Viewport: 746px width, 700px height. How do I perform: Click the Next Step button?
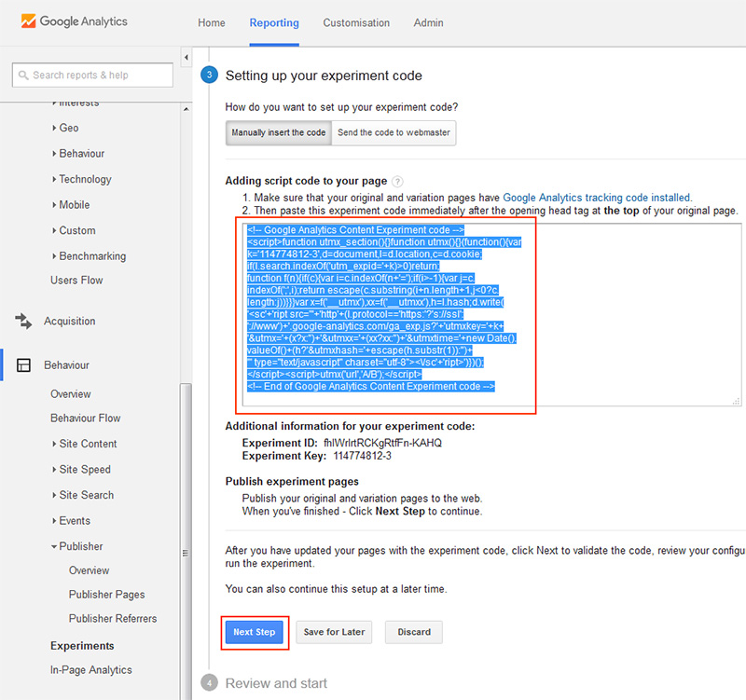click(x=254, y=632)
